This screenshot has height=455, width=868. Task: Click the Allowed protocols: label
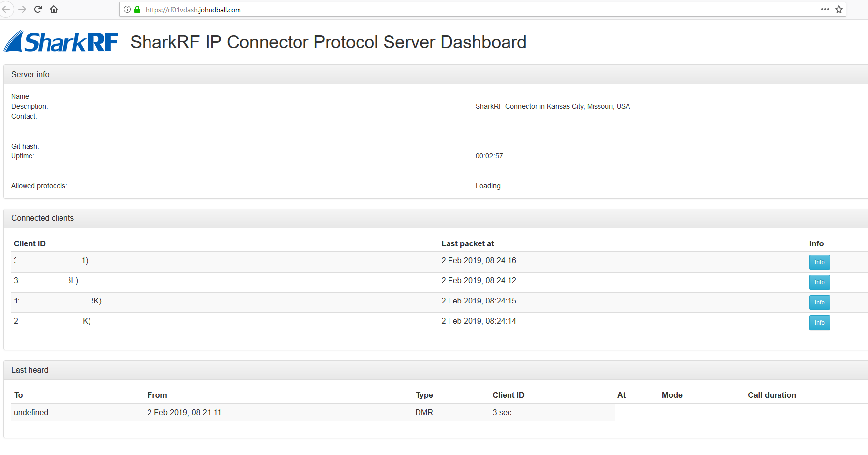coord(39,186)
